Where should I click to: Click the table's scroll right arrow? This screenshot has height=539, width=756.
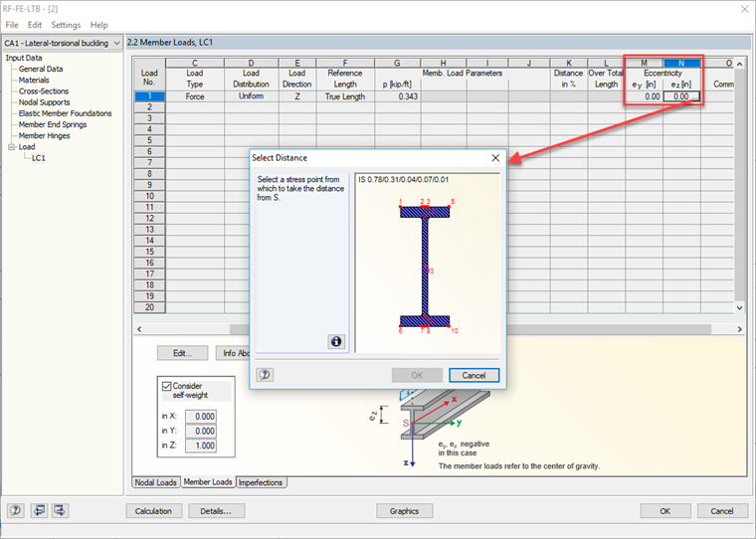739,329
